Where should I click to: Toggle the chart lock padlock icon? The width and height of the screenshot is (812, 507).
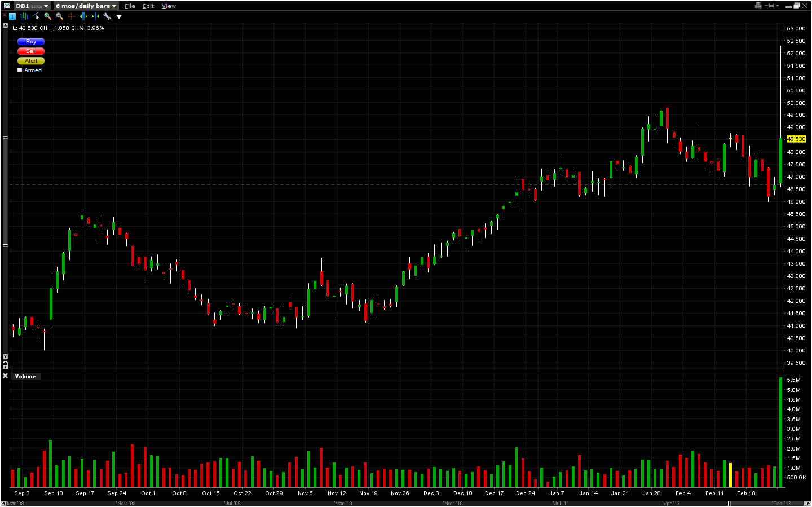point(5,366)
